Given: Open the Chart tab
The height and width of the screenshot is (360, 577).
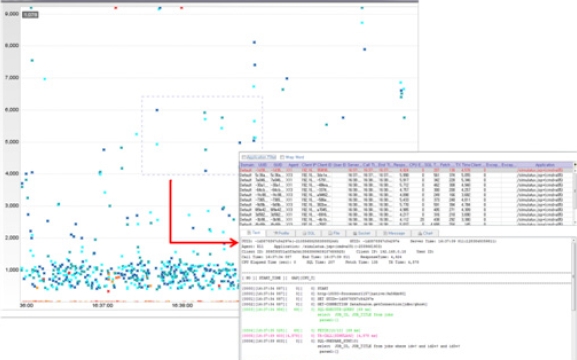Looking at the screenshot, I should (x=425, y=233).
